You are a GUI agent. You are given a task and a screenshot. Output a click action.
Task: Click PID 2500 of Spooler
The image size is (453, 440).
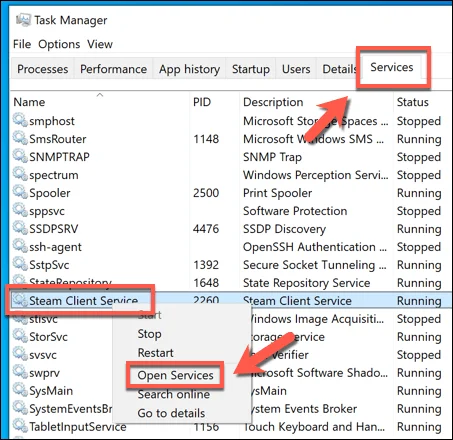coord(206,193)
